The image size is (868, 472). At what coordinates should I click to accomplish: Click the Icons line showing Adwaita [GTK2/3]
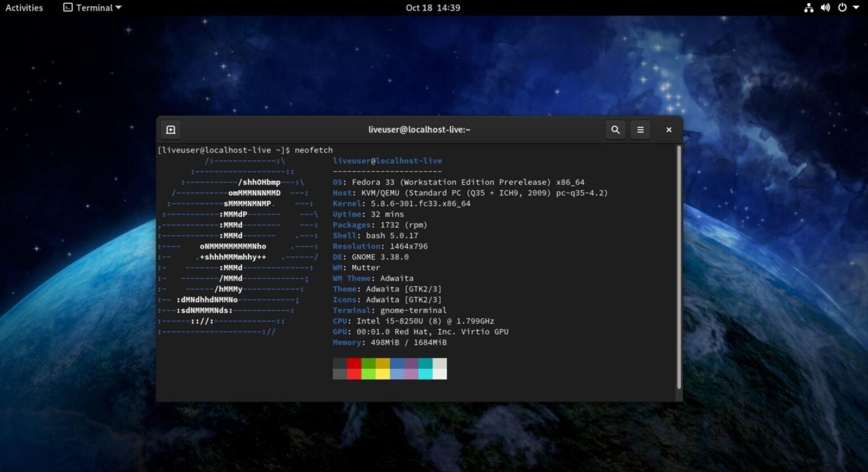(388, 300)
